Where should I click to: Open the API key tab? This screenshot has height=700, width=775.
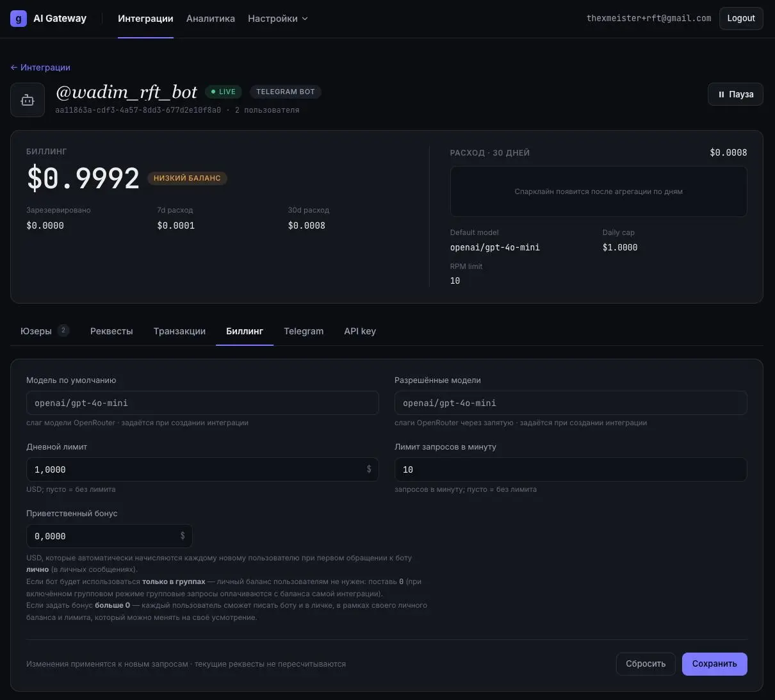coord(360,331)
